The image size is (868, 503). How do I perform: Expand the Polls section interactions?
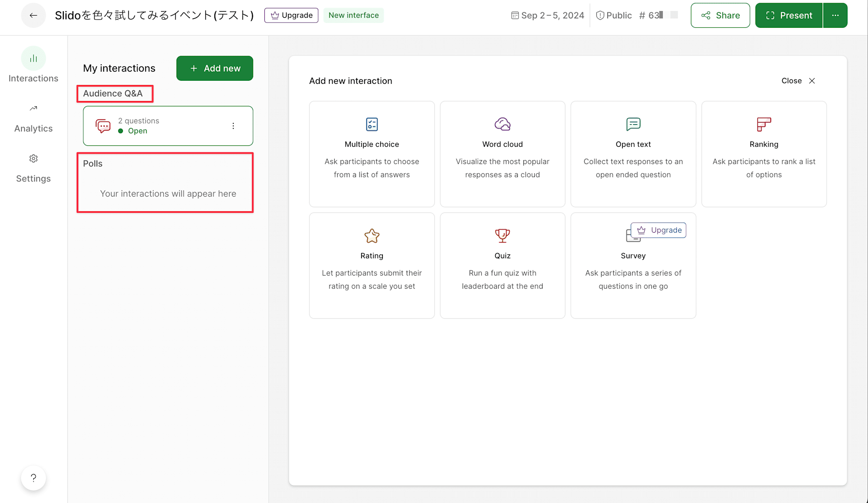[x=93, y=163]
